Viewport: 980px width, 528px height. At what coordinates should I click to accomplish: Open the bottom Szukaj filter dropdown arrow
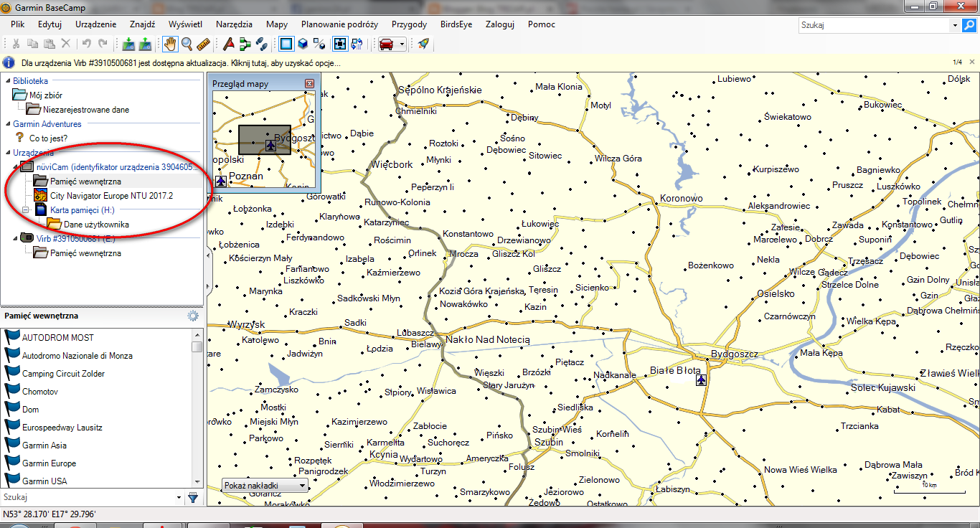(x=179, y=496)
